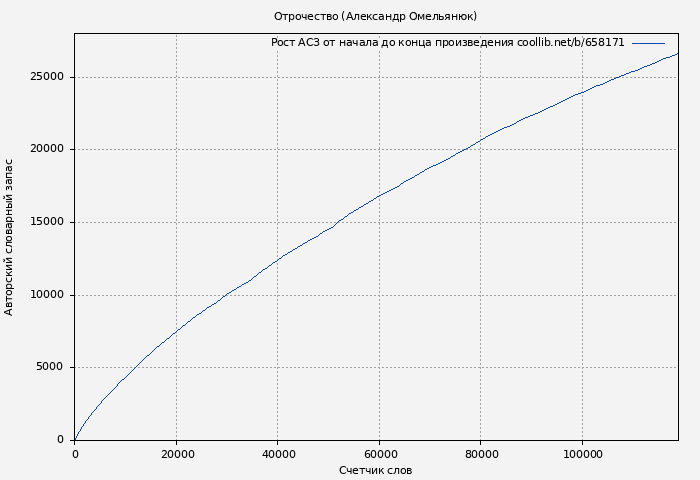Click the coollib.net/b/658171 legend text

click(x=570, y=43)
